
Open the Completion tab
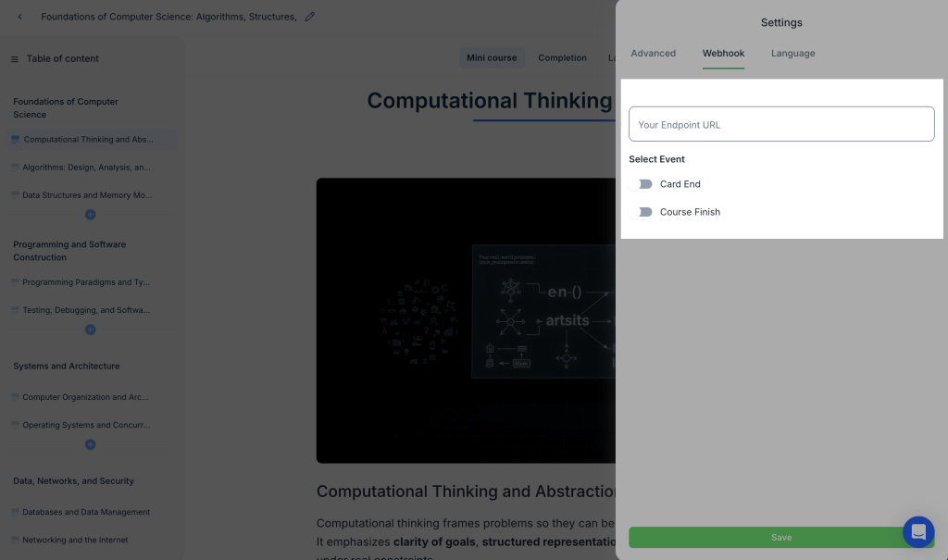click(x=562, y=58)
